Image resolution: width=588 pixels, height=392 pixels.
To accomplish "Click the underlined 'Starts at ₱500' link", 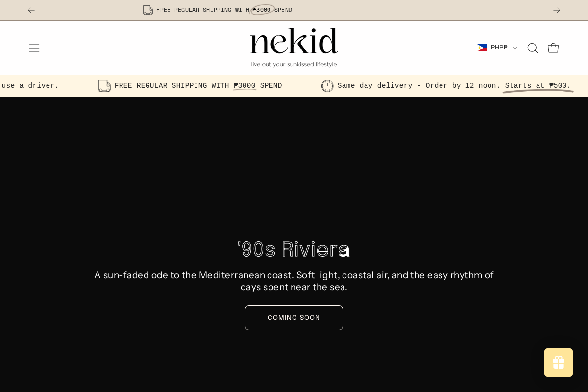I will click(538, 86).
